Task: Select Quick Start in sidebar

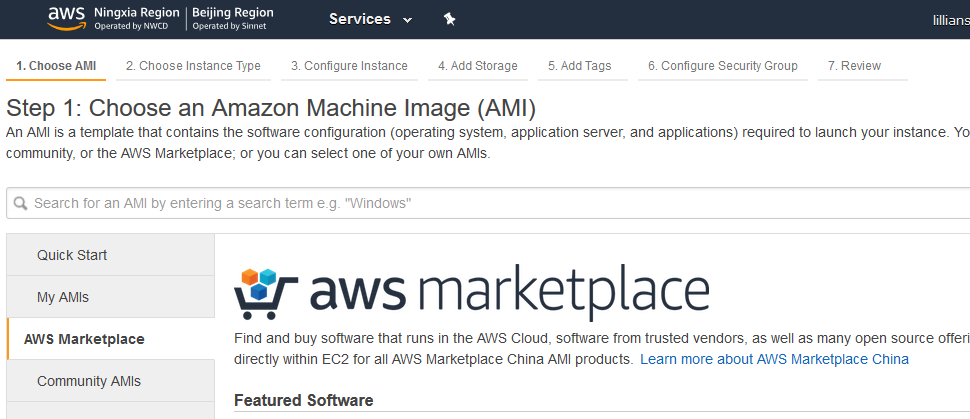Action: [x=111, y=255]
